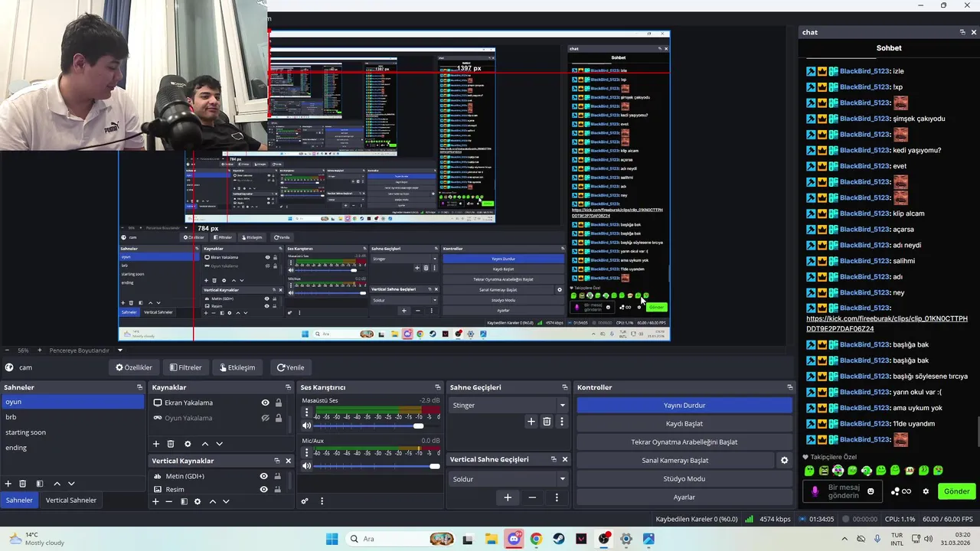This screenshot has height=551, width=980.
Task: Open Mic/Aux three-dot options
Action: click(307, 452)
